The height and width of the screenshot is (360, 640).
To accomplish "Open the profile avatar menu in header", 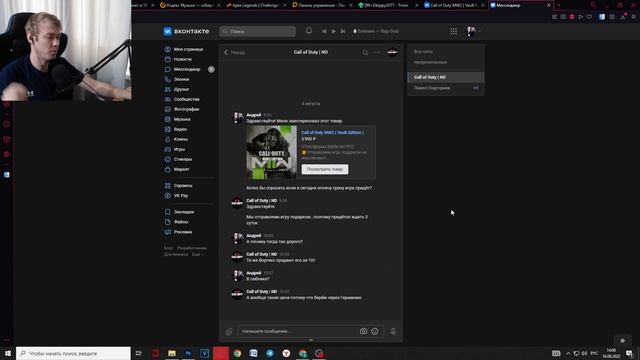I will tap(473, 31).
